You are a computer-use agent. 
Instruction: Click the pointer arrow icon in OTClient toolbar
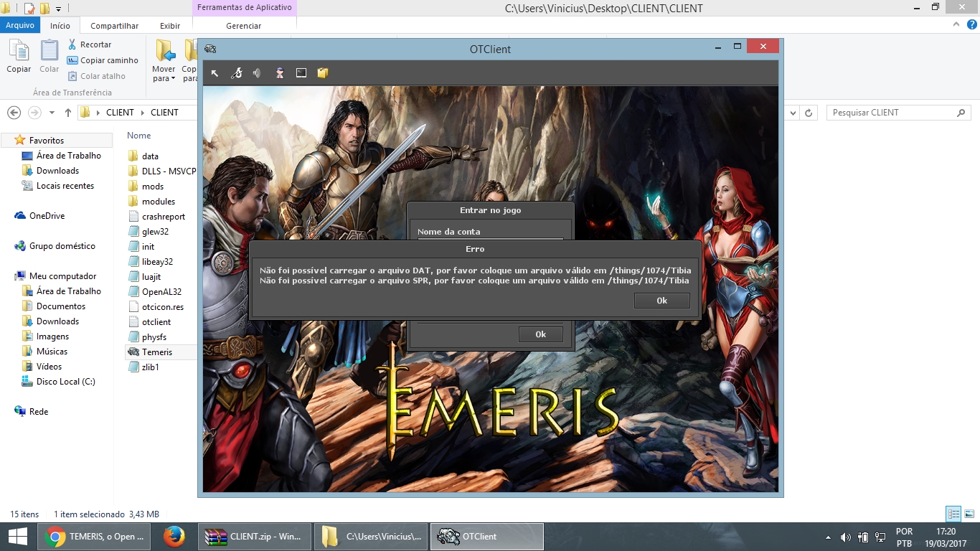215,72
